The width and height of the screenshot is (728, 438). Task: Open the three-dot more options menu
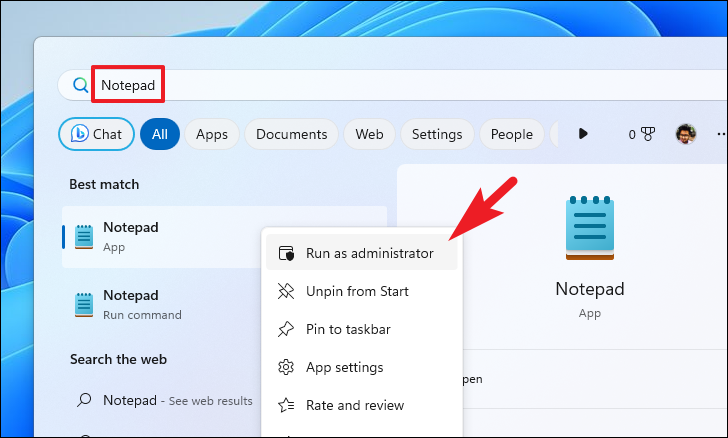[722, 134]
